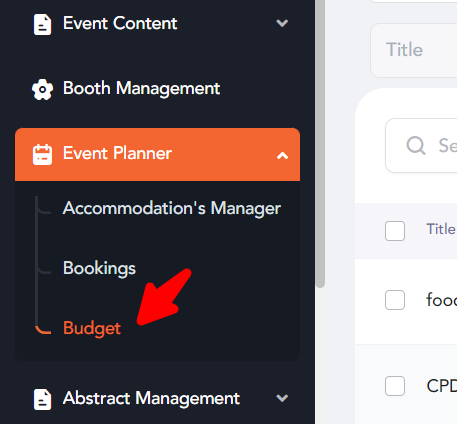Open Accommodation's Manager submenu item
This screenshot has width=457, height=424.
(x=172, y=208)
